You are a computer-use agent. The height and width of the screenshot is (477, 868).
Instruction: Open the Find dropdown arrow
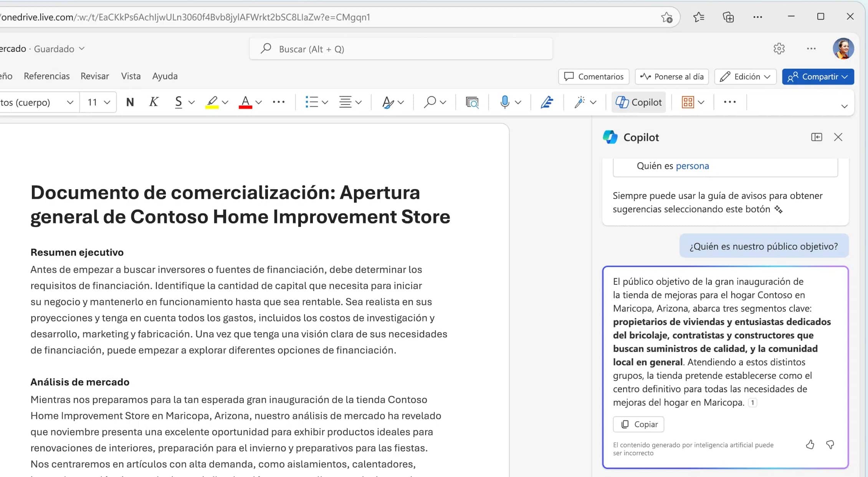443,102
